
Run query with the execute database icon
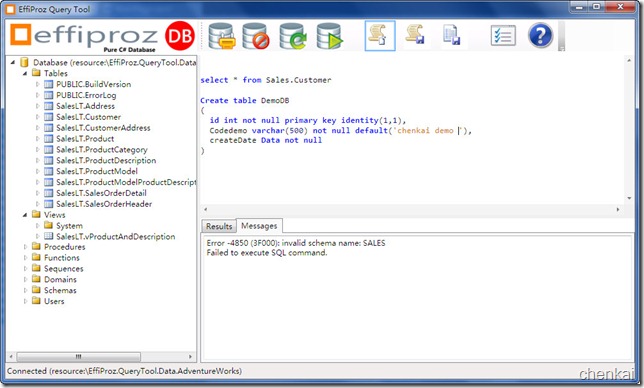(329, 36)
